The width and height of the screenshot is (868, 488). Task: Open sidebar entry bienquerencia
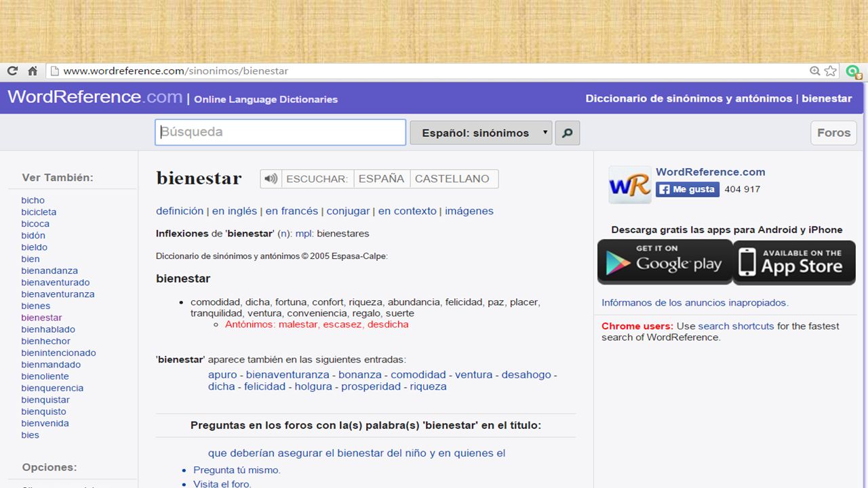pos(52,388)
